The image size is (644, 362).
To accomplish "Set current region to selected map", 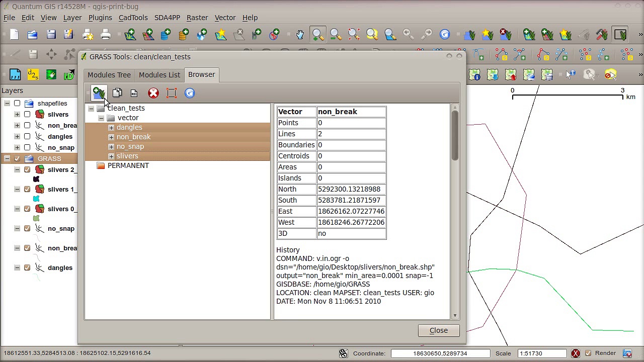I will click(x=171, y=93).
